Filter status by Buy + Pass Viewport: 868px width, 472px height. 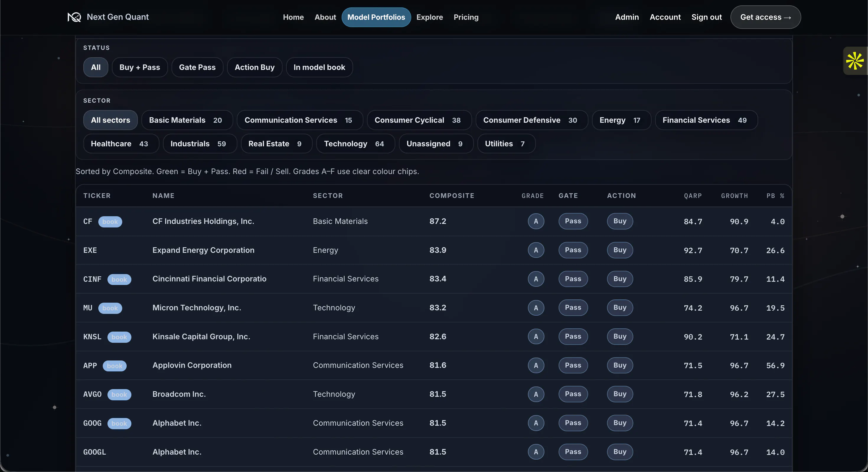tap(139, 67)
